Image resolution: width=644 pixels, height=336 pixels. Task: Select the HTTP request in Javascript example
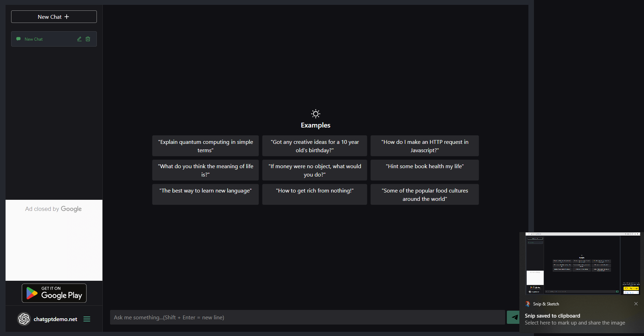tap(425, 146)
